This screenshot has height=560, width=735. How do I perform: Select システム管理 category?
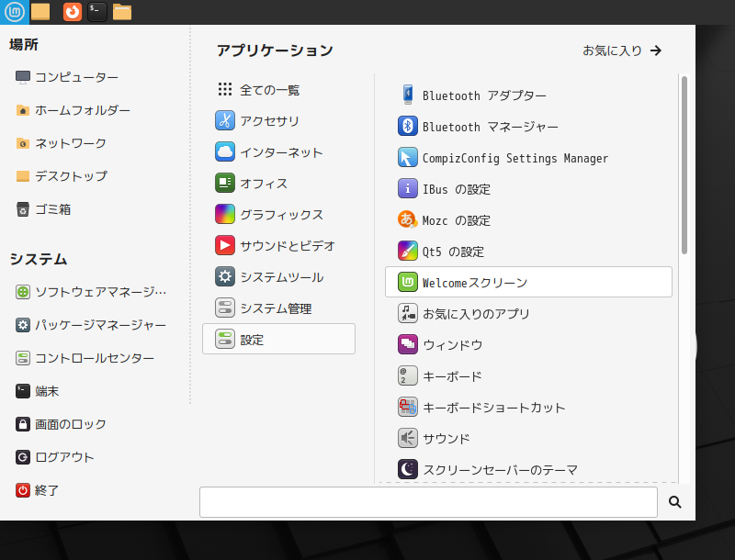(278, 308)
